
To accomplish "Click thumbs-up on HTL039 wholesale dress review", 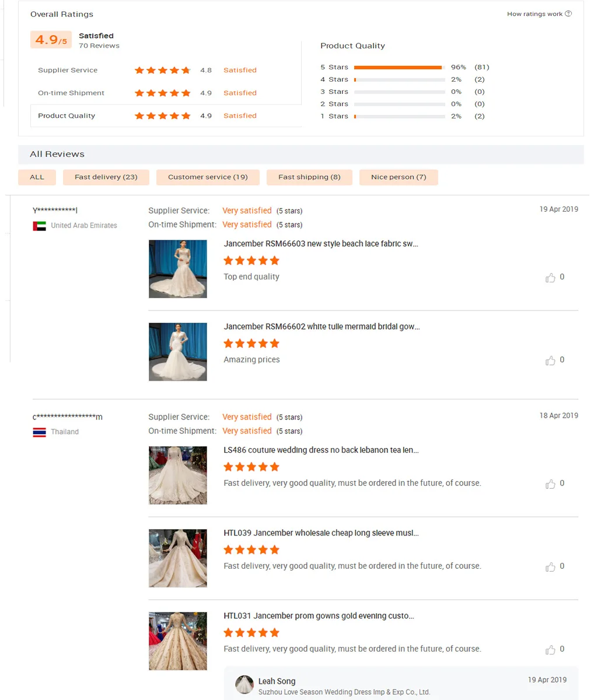I will coord(550,567).
